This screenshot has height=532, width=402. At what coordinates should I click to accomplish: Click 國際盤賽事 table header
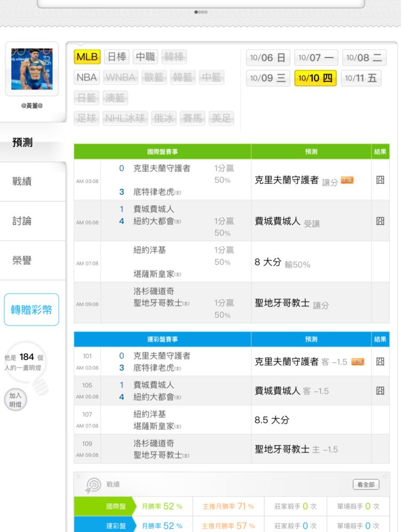coord(162,152)
